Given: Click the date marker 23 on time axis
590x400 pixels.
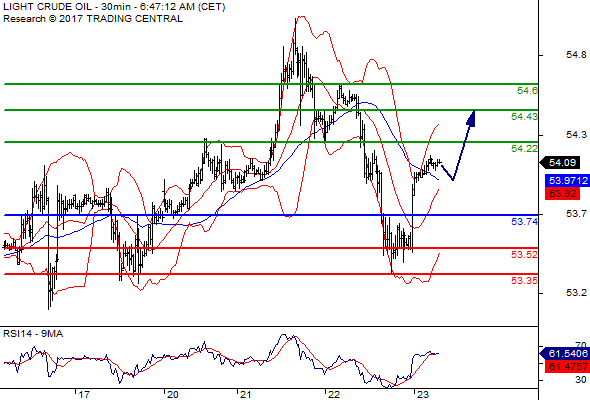Looking at the screenshot, I should (x=423, y=395).
